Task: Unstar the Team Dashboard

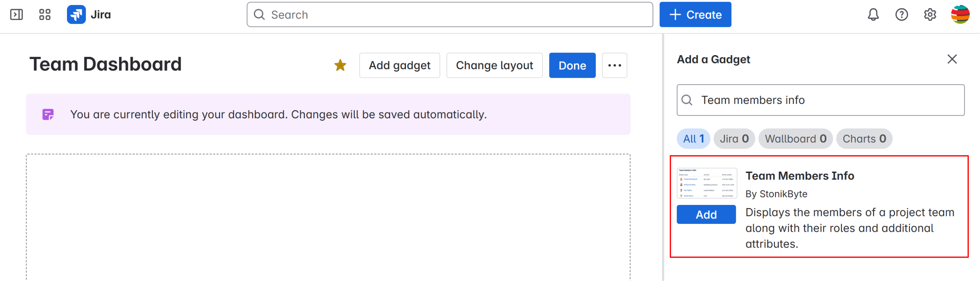Action: (x=340, y=66)
